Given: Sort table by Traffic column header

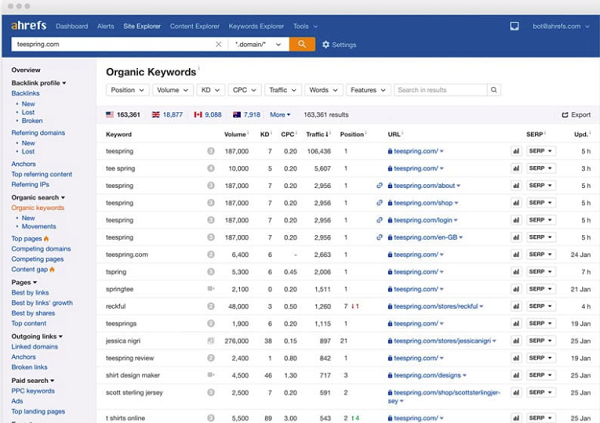Looking at the screenshot, I should [x=317, y=134].
